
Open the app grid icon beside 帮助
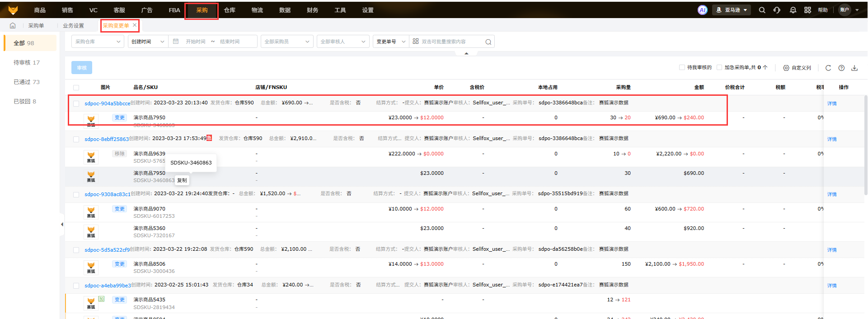point(807,10)
